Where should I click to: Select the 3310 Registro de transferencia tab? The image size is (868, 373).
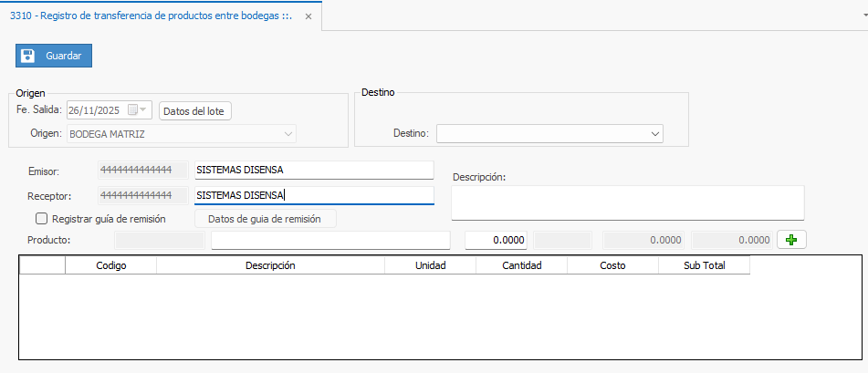click(151, 16)
